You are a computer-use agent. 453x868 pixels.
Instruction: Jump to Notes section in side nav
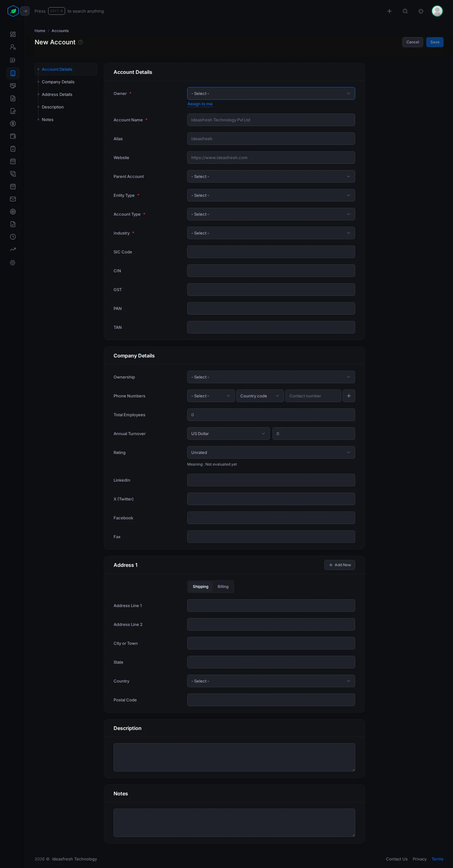48,119
